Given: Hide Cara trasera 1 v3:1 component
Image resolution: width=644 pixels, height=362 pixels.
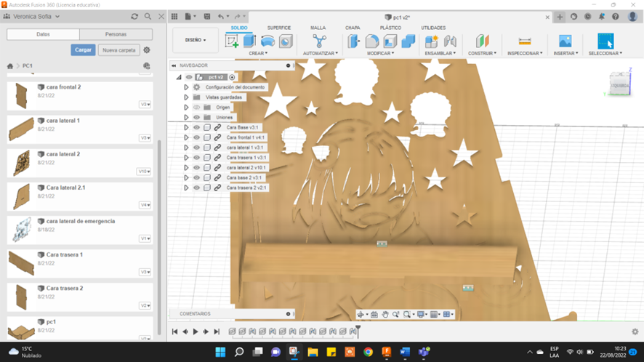Looking at the screenshot, I should pos(196,157).
